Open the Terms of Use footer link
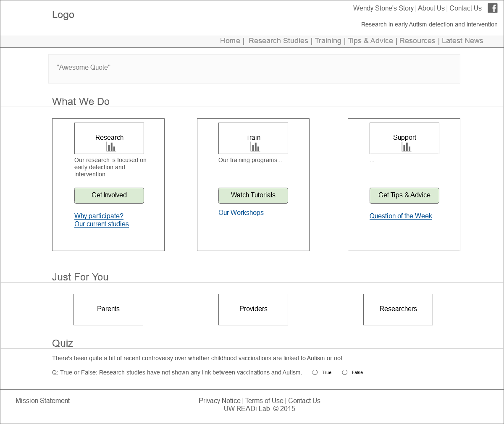 click(265, 401)
